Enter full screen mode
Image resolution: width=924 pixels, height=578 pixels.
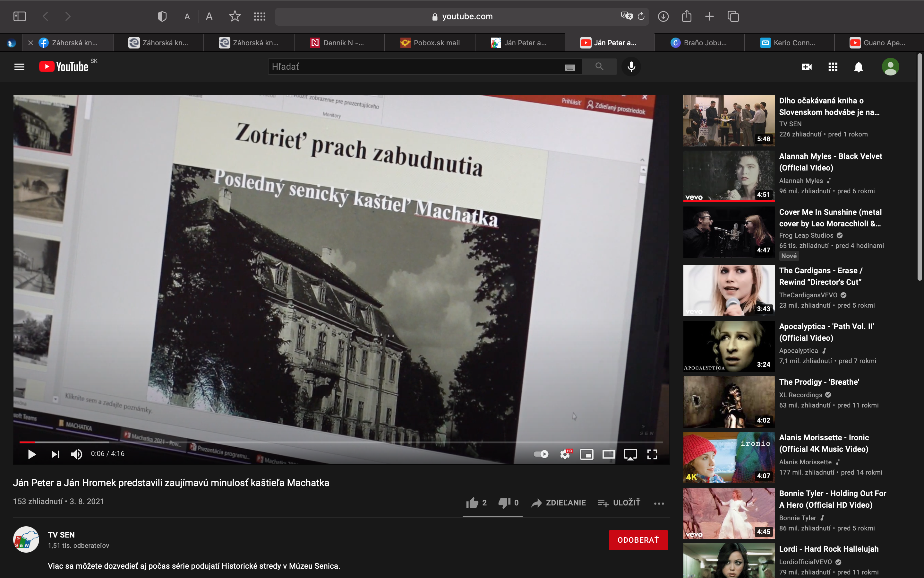652,454
